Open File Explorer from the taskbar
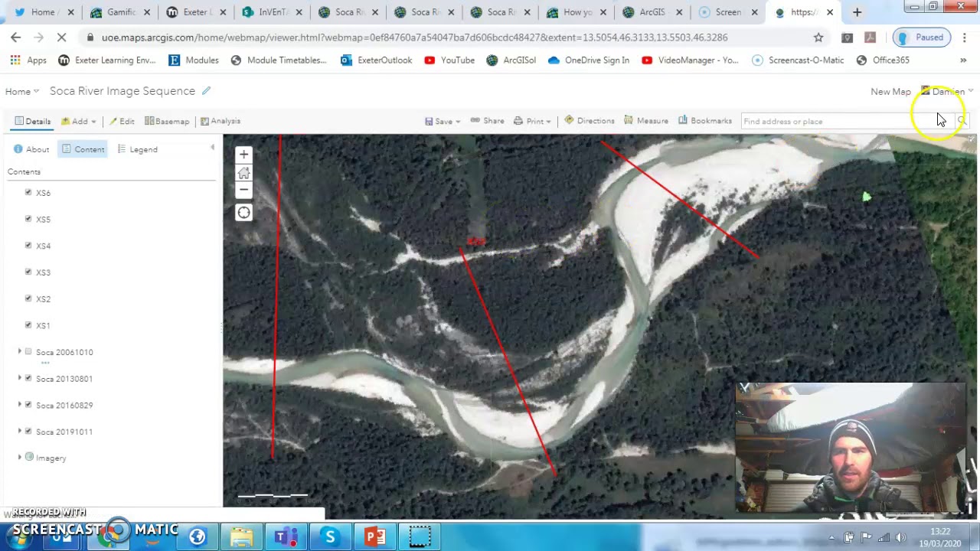 (242, 537)
